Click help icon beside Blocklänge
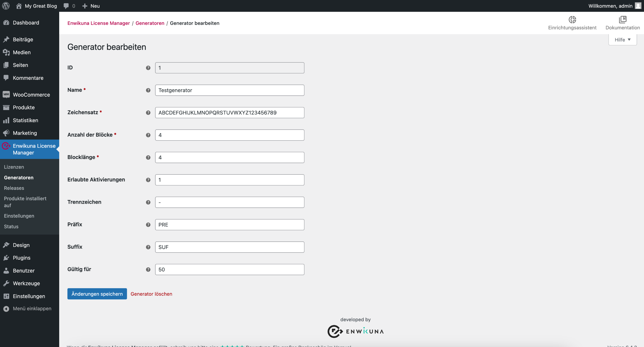 click(x=148, y=157)
